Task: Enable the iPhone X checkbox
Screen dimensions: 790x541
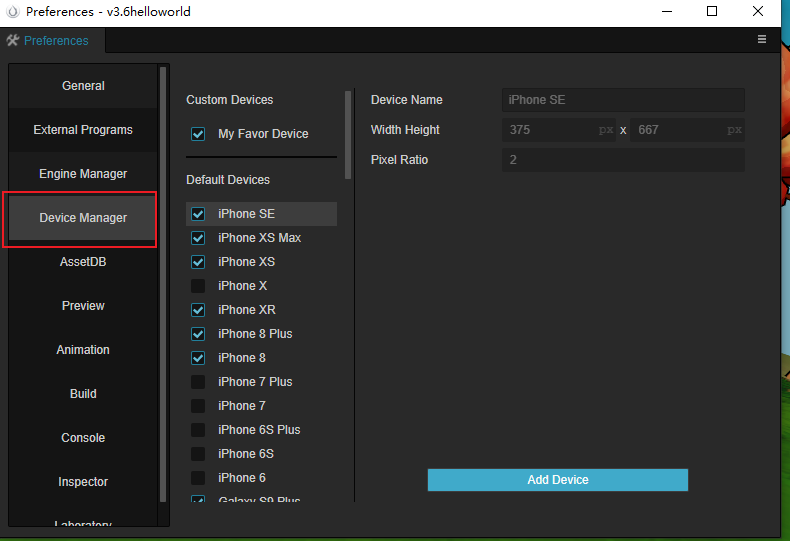Action: pos(198,286)
